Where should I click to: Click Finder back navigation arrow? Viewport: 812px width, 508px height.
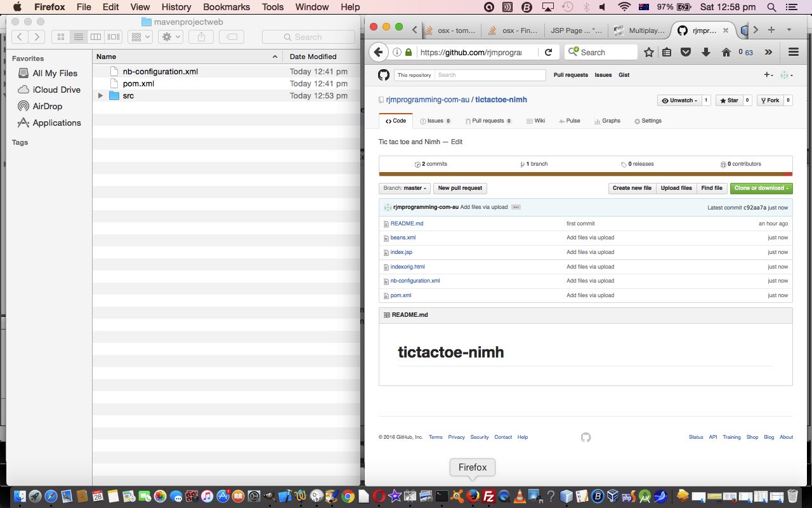(x=20, y=37)
